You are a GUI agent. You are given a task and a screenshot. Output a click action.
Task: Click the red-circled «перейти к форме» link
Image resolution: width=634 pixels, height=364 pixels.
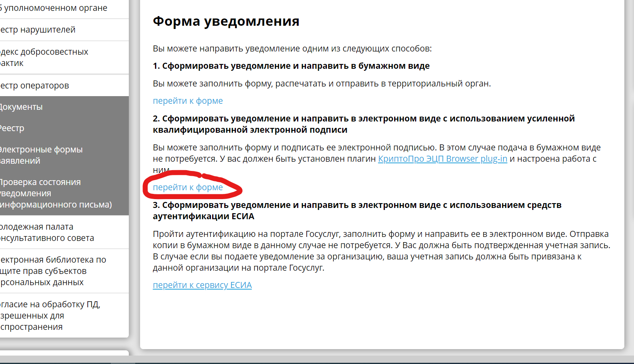pyautogui.click(x=188, y=187)
